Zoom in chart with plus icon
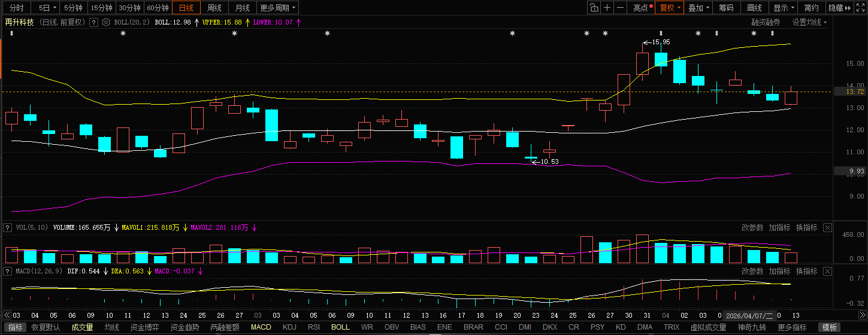Image resolution: width=868 pixels, height=335 pixels. click(607, 8)
